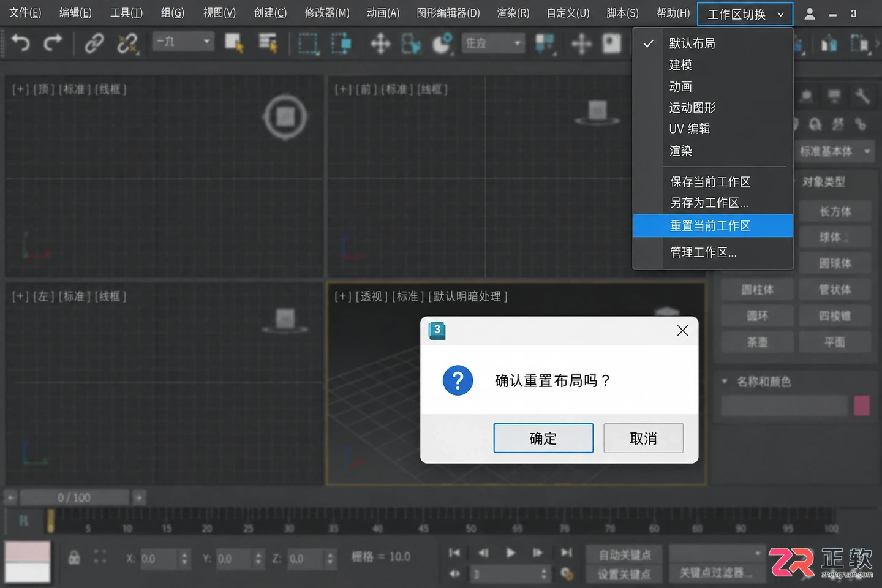Click the mirror tool icon in toolbar

829,43
